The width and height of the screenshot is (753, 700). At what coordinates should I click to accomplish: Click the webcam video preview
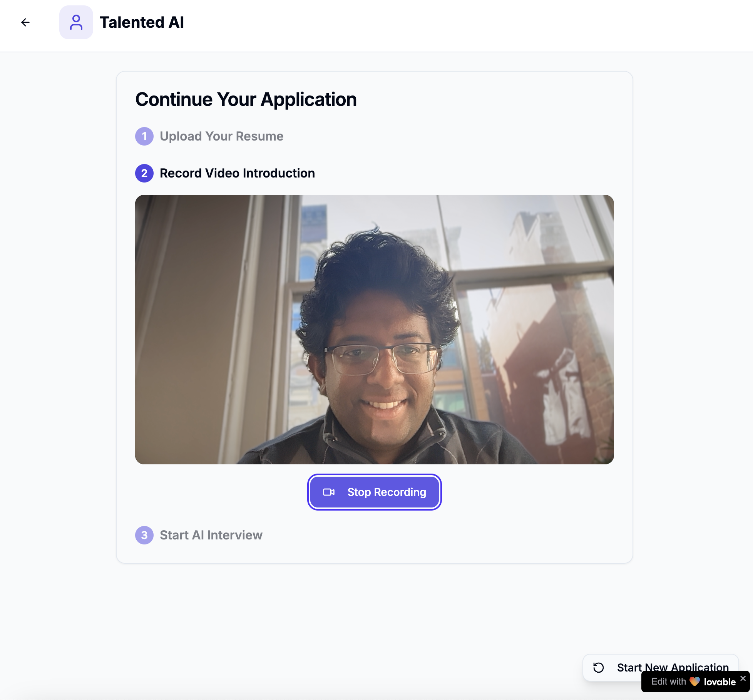374,330
